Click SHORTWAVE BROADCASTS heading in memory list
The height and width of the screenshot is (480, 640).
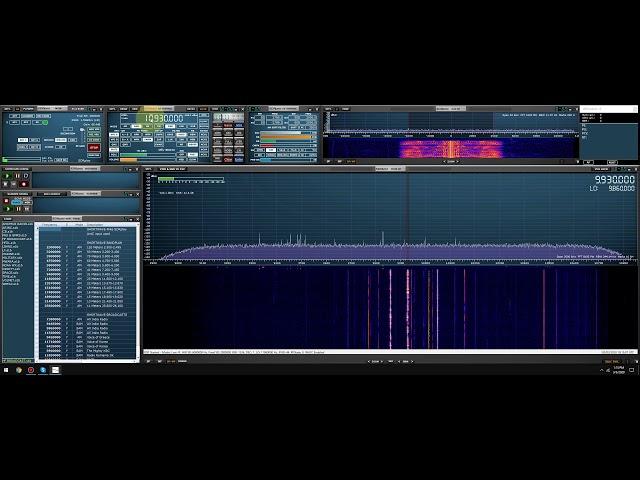tap(107, 315)
